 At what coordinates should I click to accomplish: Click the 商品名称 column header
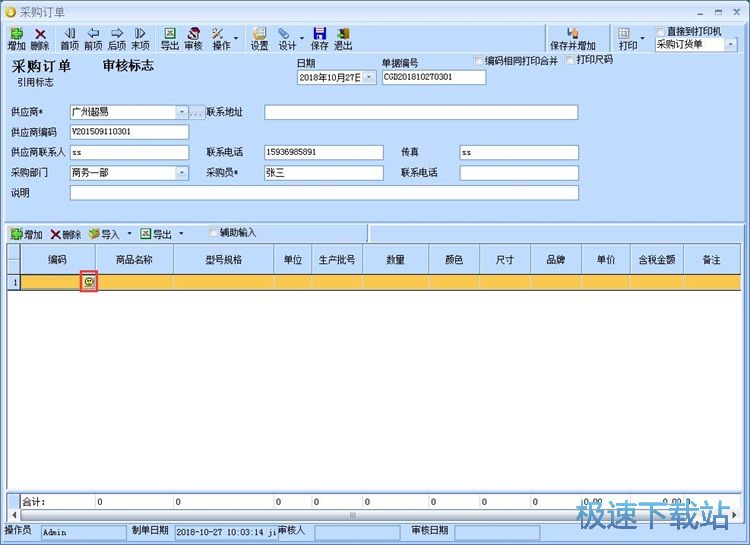pyautogui.click(x=134, y=259)
